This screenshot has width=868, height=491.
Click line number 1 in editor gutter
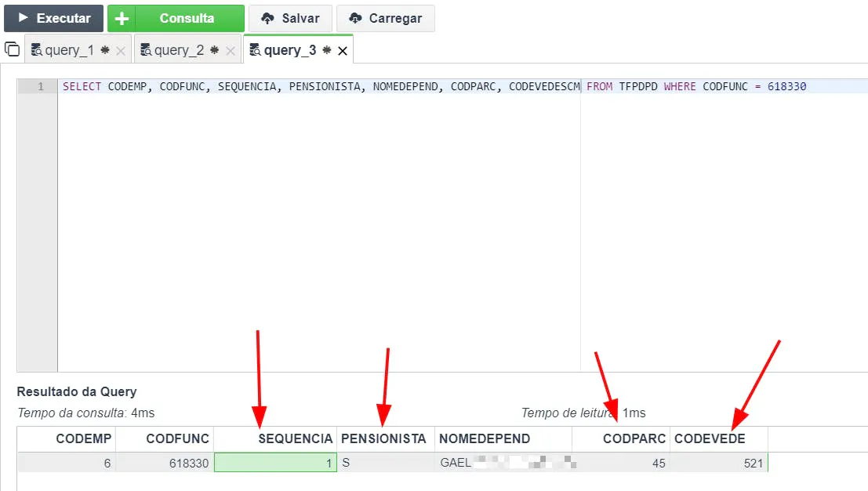click(x=41, y=87)
